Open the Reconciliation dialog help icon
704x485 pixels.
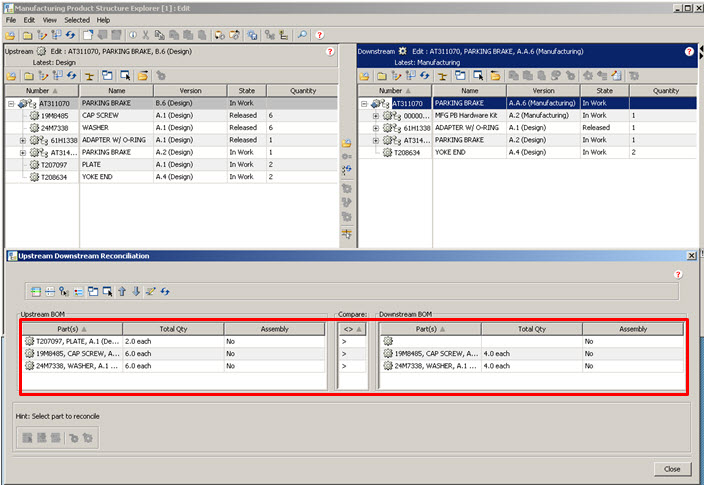click(678, 274)
